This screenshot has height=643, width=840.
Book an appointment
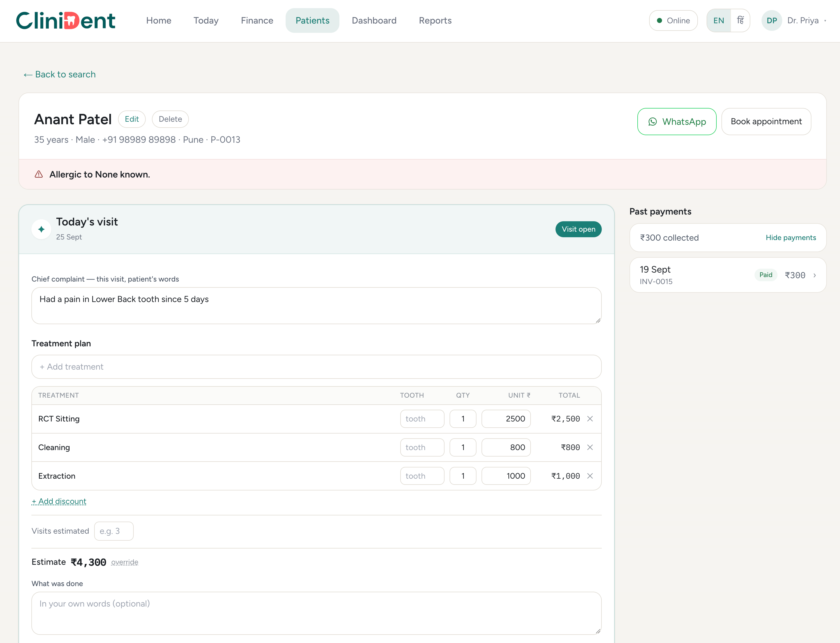pos(766,121)
